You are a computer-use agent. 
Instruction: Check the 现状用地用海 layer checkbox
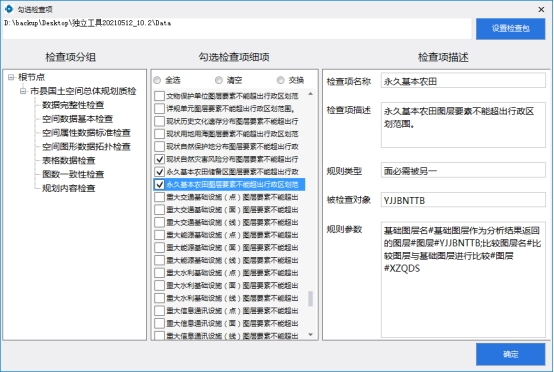pyautogui.click(x=160, y=134)
